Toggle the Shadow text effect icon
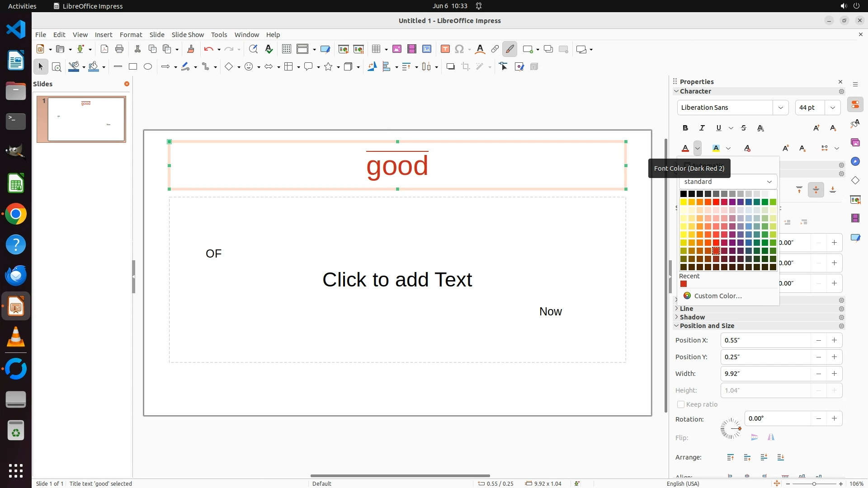The image size is (868, 488). [760, 128]
